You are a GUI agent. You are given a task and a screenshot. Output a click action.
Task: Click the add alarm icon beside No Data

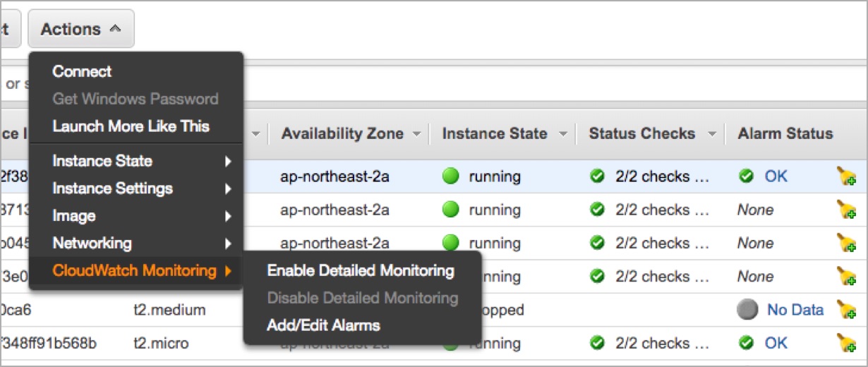point(846,310)
